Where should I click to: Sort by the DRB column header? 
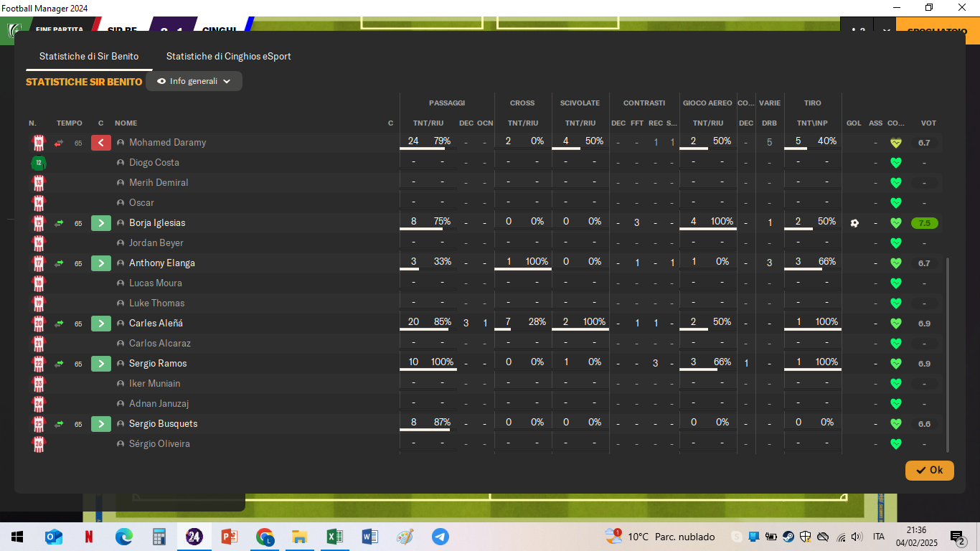pos(769,123)
